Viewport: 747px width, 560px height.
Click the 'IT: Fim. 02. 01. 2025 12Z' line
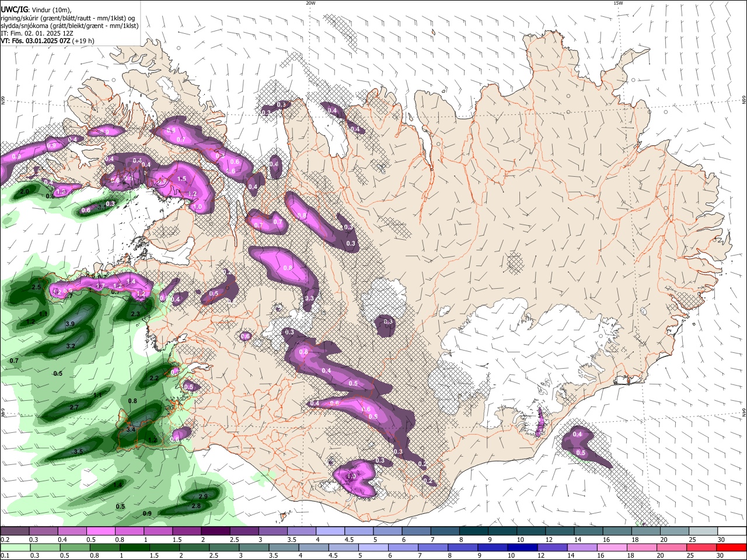[36, 33]
